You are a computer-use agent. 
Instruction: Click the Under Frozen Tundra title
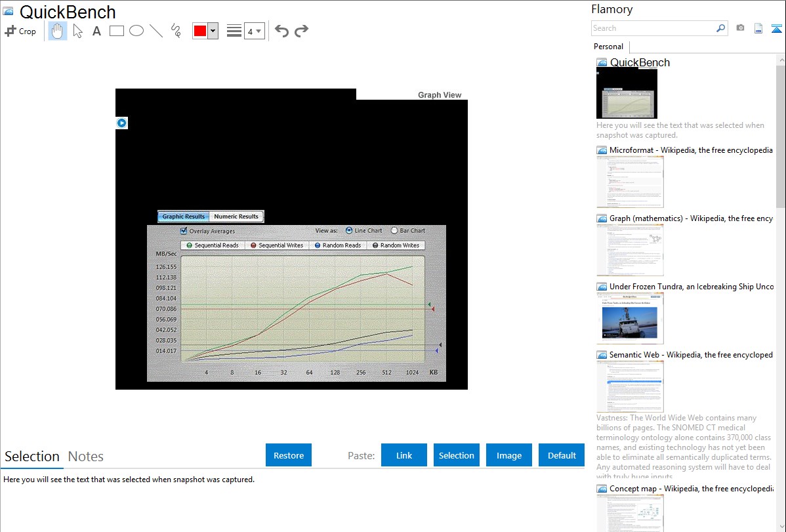tap(692, 287)
